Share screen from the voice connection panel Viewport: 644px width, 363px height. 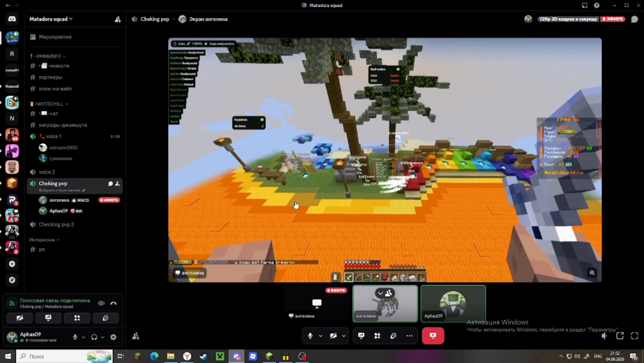click(x=48, y=318)
